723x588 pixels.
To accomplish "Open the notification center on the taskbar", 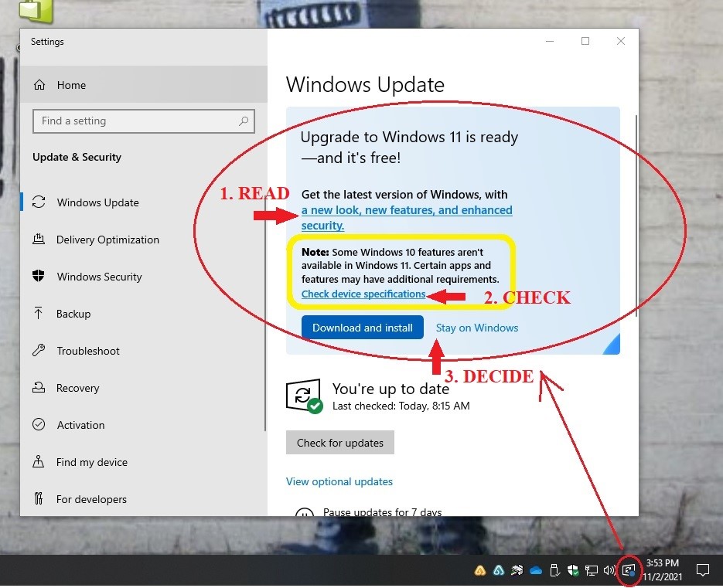I will 703,571.
